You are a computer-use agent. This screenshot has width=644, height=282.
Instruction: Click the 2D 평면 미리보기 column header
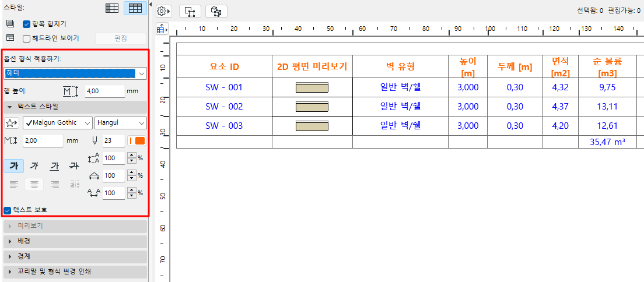312,66
